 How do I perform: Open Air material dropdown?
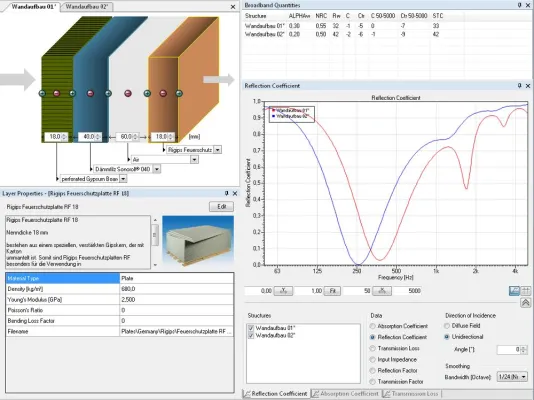coord(194,159)
